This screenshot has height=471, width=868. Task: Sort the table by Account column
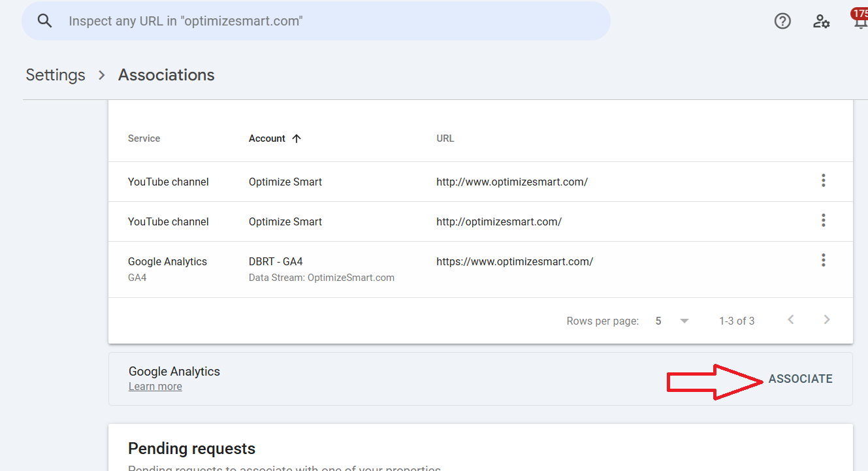tap(267, 138)
